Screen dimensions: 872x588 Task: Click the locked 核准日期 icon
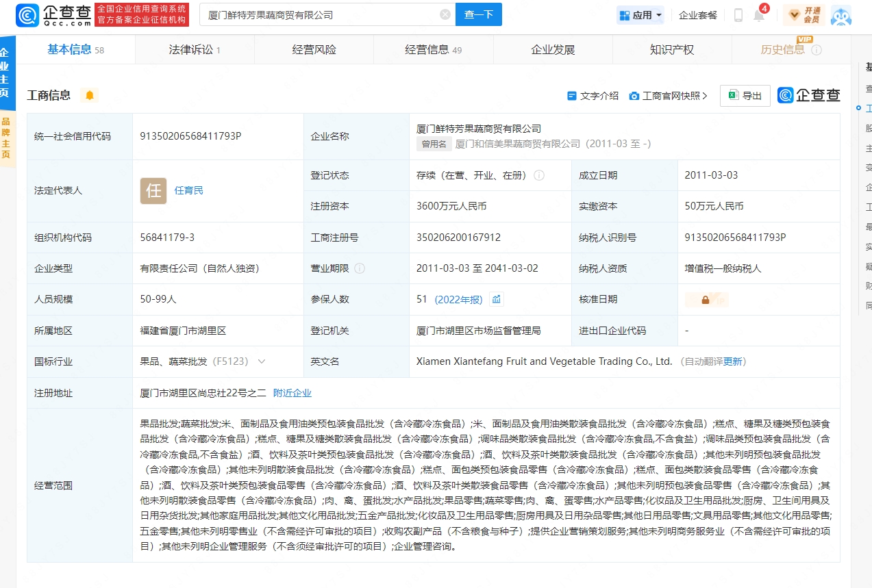706,300
